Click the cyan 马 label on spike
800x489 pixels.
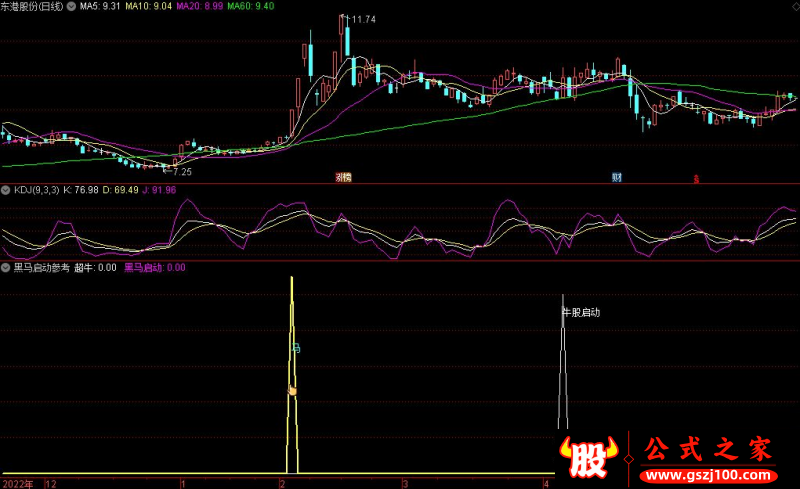[x=295, y=349]
